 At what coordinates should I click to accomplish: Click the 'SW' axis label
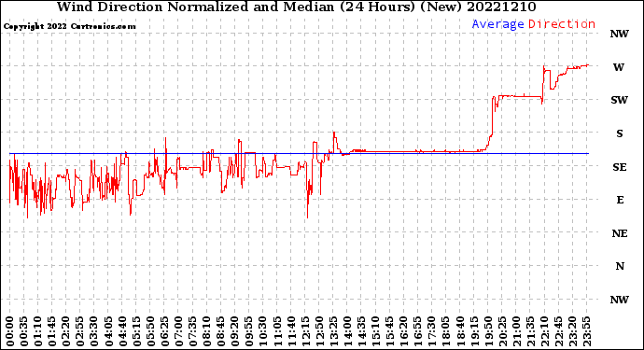pos(619,100)
